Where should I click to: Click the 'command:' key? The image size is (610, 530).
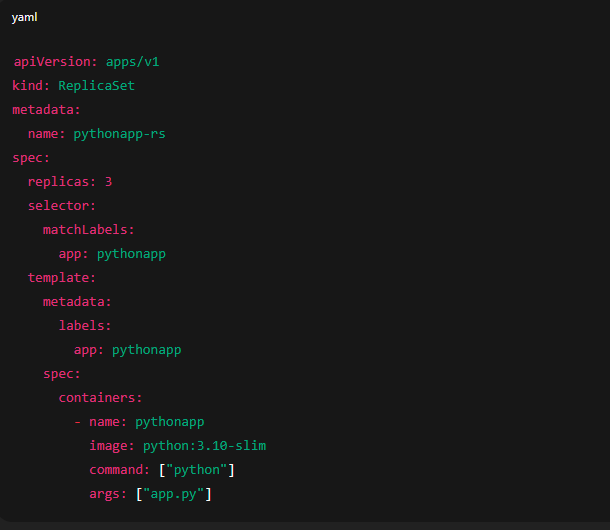click(119, 470)
